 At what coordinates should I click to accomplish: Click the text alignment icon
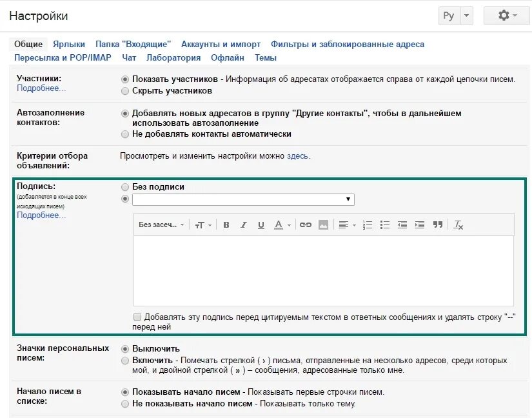343,225
